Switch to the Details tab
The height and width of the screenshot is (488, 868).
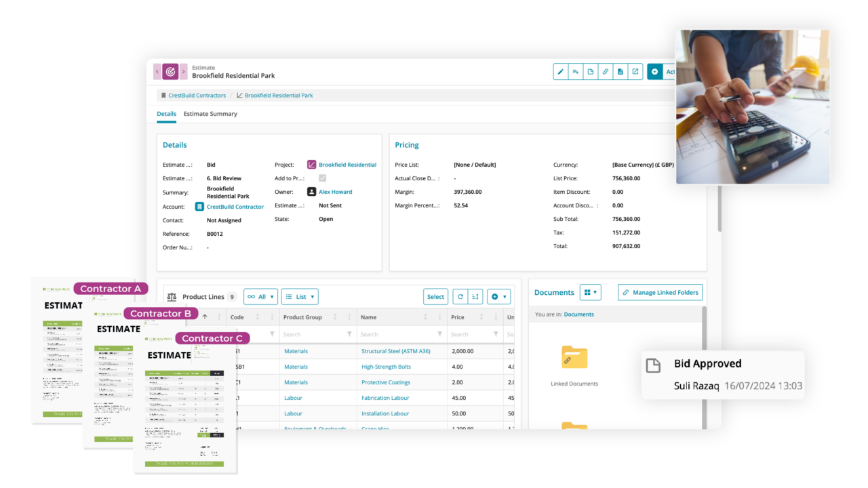click(166, 114)
